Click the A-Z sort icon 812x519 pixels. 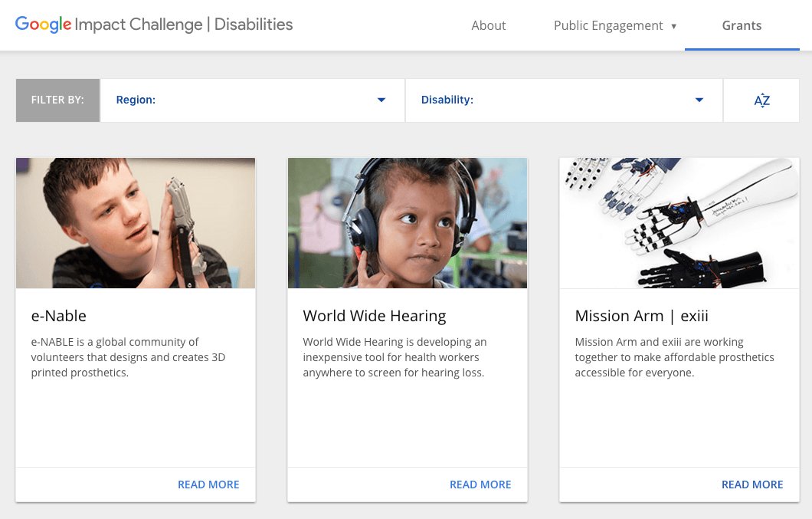761,100
